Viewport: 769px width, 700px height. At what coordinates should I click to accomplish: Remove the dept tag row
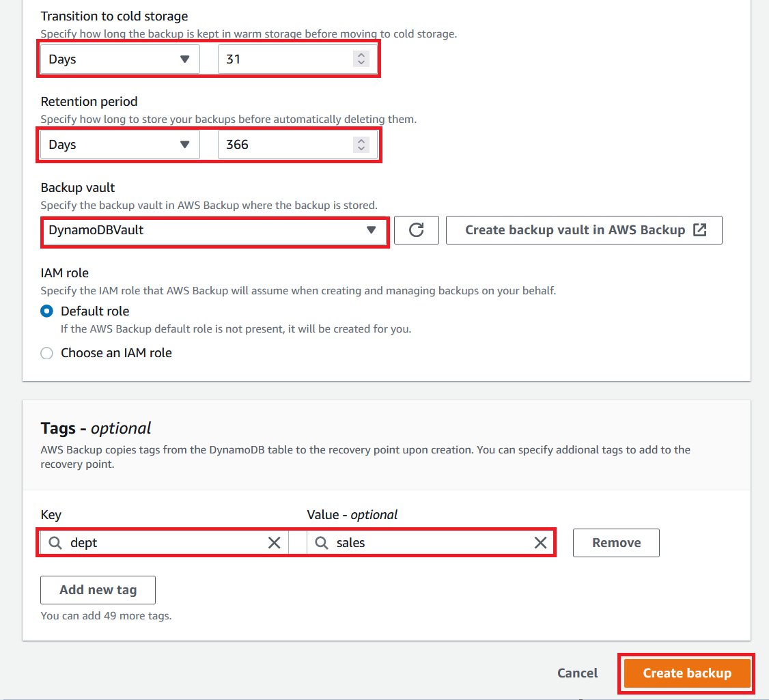(x=615, y=542)
